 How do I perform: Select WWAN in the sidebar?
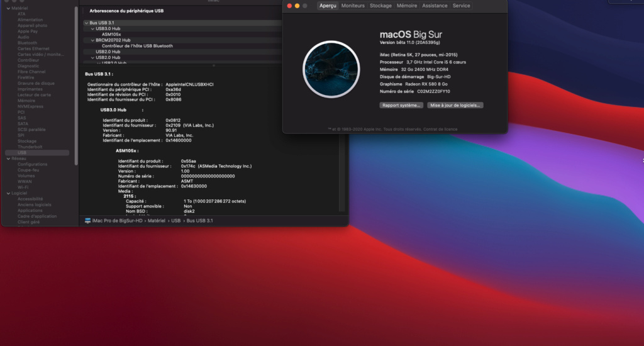pos(25,182)
